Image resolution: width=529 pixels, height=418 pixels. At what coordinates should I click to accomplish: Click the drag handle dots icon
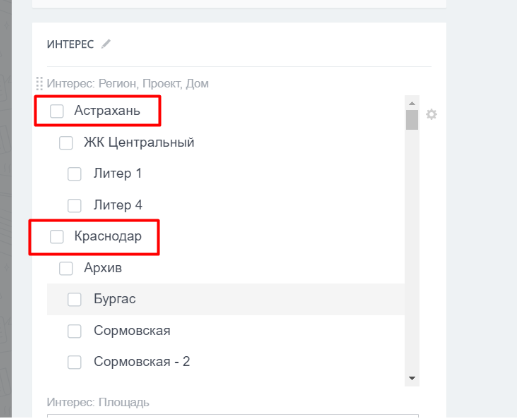point(39,84)
